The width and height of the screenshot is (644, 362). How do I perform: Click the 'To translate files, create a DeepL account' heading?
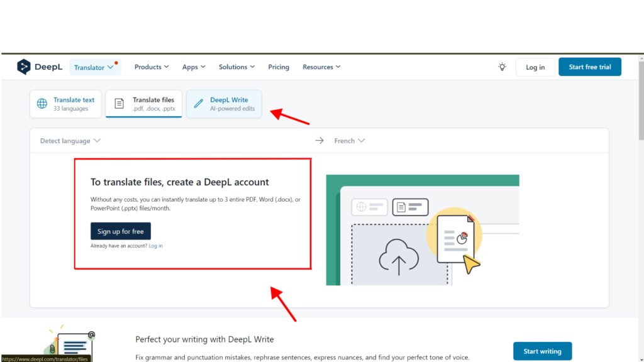pyautogui.click(x=179, y=182)
